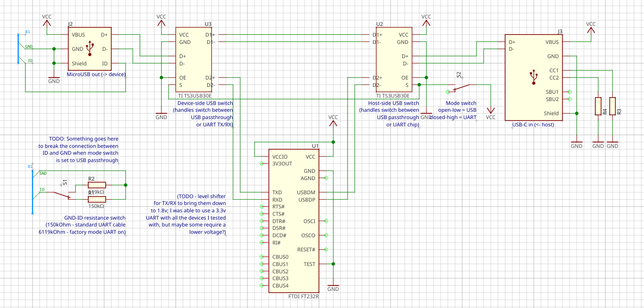Click the 'GND-ID resistance switch' note text
The height and width of the screenshot is (308, 644).
(95, 218)
